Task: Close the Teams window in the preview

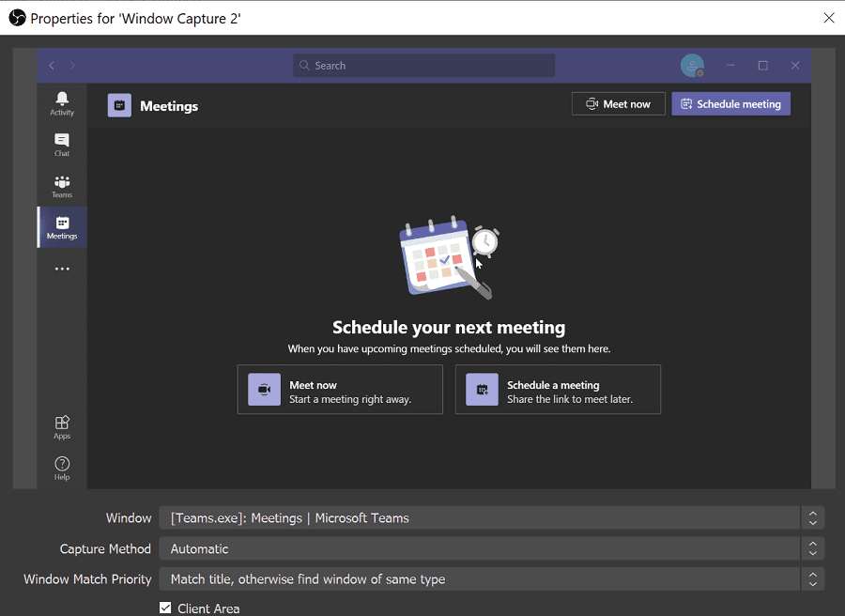Action: click(x=795, y=65)
